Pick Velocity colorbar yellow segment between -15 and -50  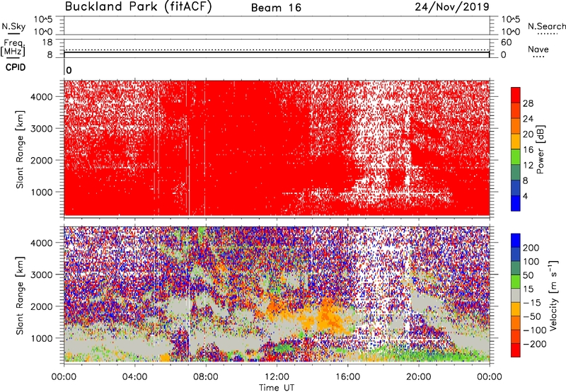click(516, 309)
